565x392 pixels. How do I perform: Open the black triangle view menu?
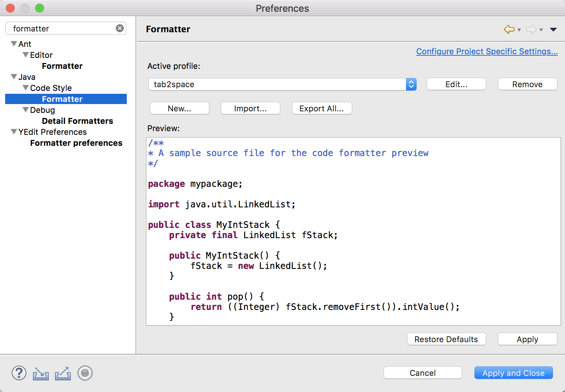pos(553,30)
